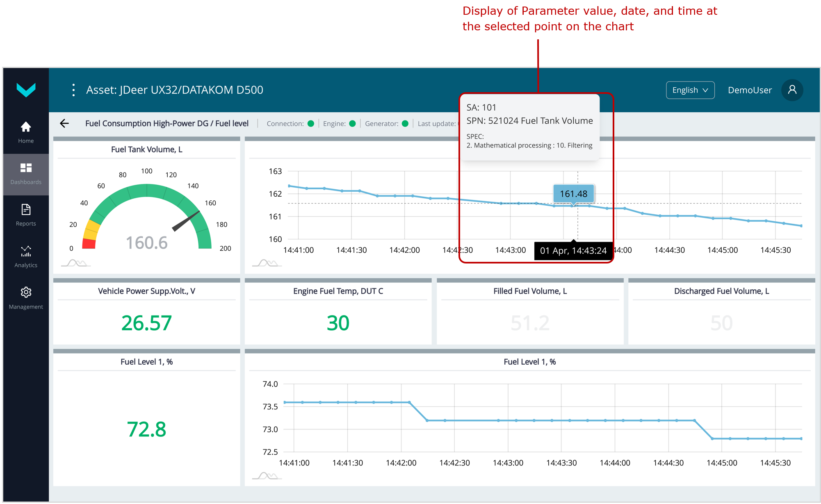Image resolution: width=821 pixels, height=504 pixels.
Task: Open the three-dot asset menu
Action: click(x=73, y=90)
